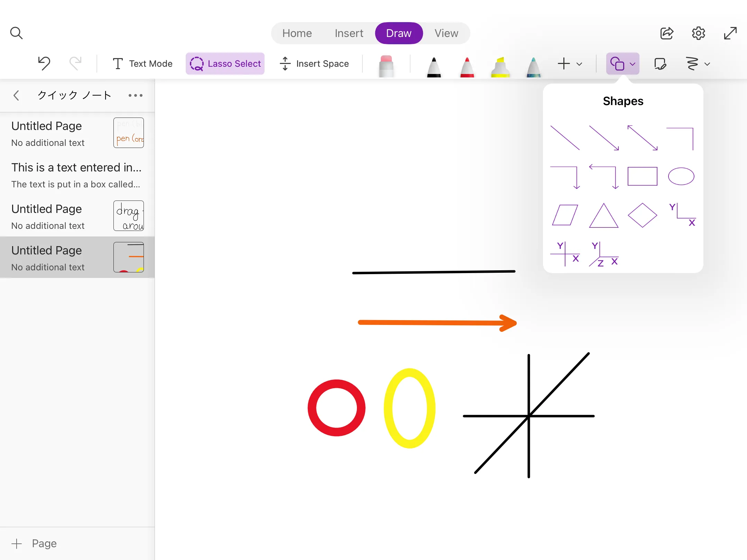Open OneNote search

(17, 33)
